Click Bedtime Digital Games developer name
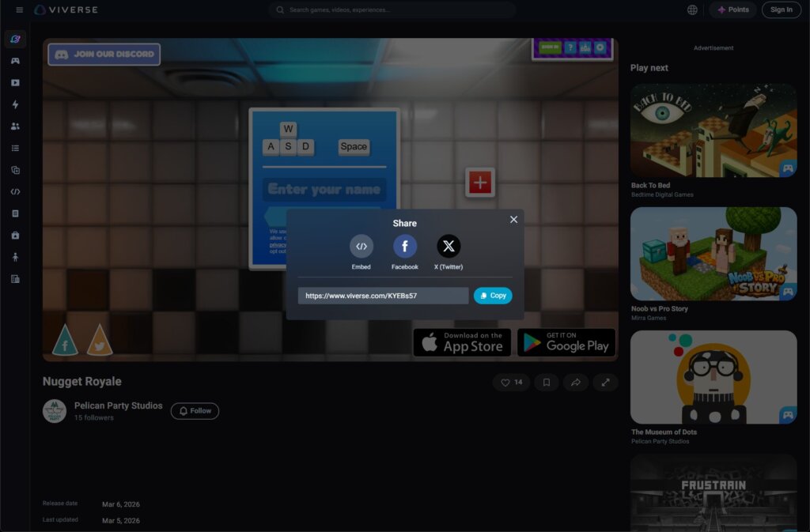This screenshot has height=532, width=810. [662, 194]
